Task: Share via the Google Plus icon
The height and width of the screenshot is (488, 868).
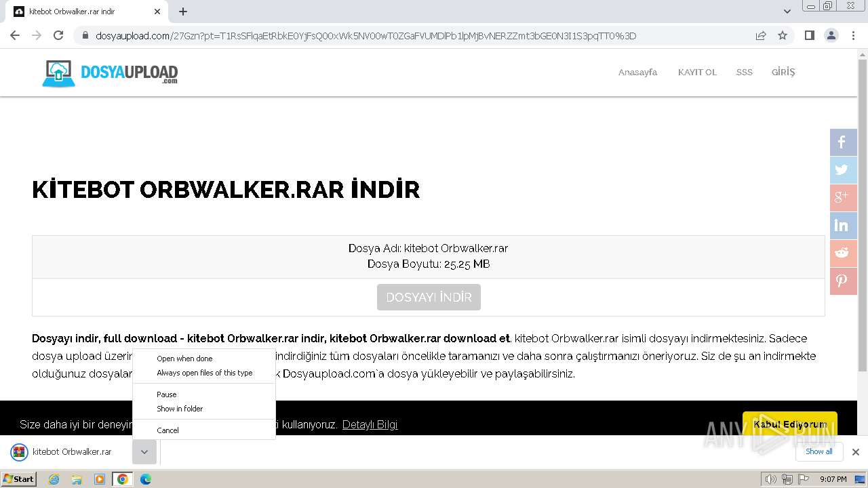Action: click(x=844, y=198)
